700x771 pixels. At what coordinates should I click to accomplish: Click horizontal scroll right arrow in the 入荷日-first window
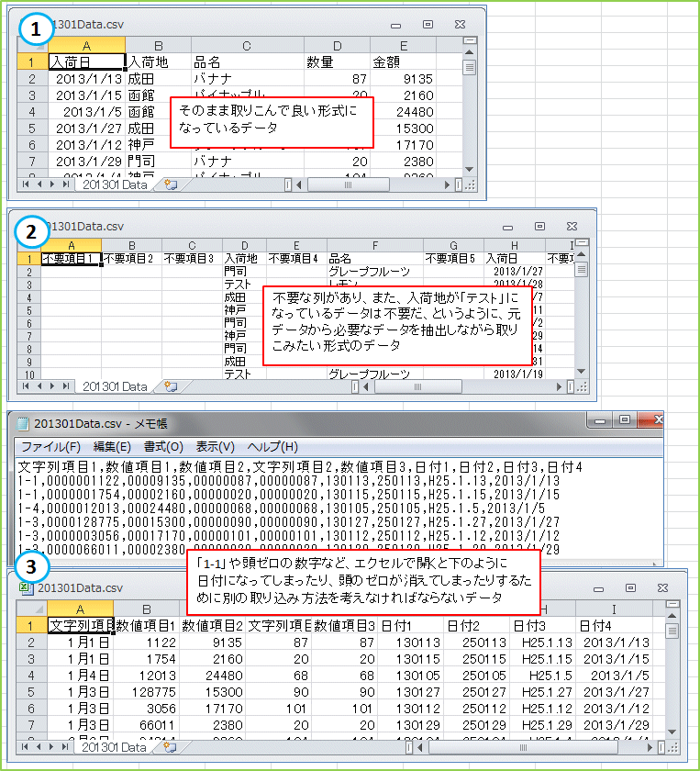[447, 184]
